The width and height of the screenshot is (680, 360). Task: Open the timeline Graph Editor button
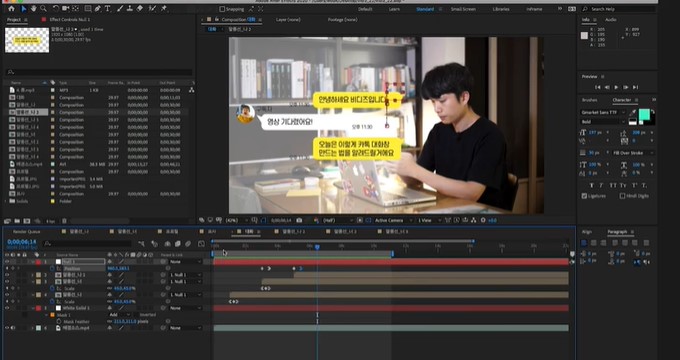click(x=201, y=244)
